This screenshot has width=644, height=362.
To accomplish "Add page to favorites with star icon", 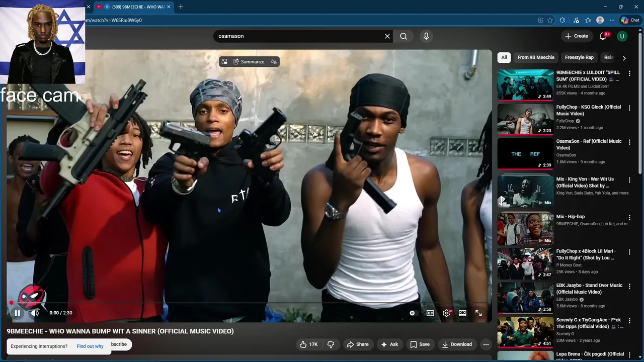I will coord(550,20).
